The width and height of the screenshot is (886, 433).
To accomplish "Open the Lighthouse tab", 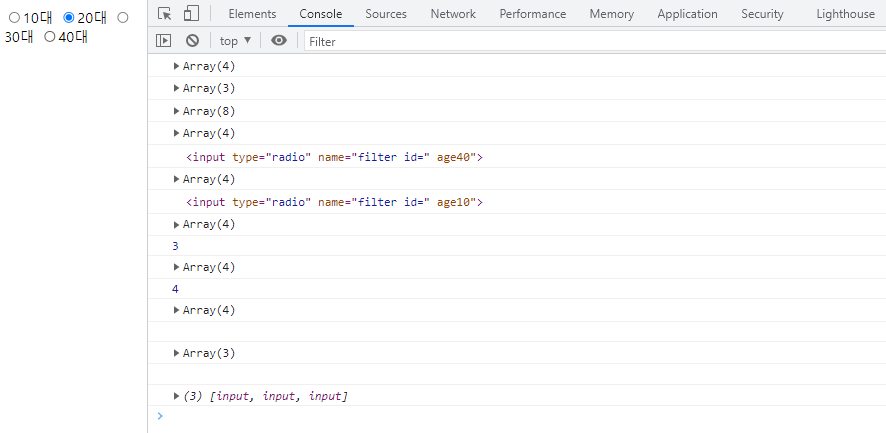I will tap(845, 14).
